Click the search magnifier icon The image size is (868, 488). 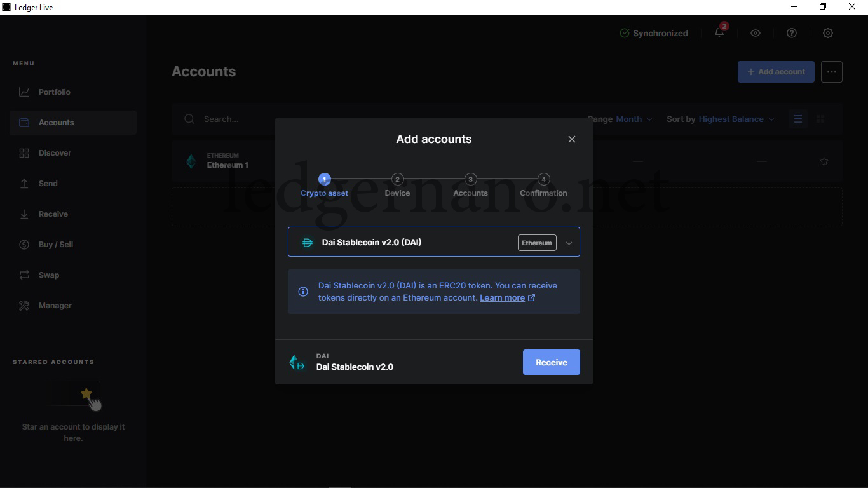(x=189, y=119)
